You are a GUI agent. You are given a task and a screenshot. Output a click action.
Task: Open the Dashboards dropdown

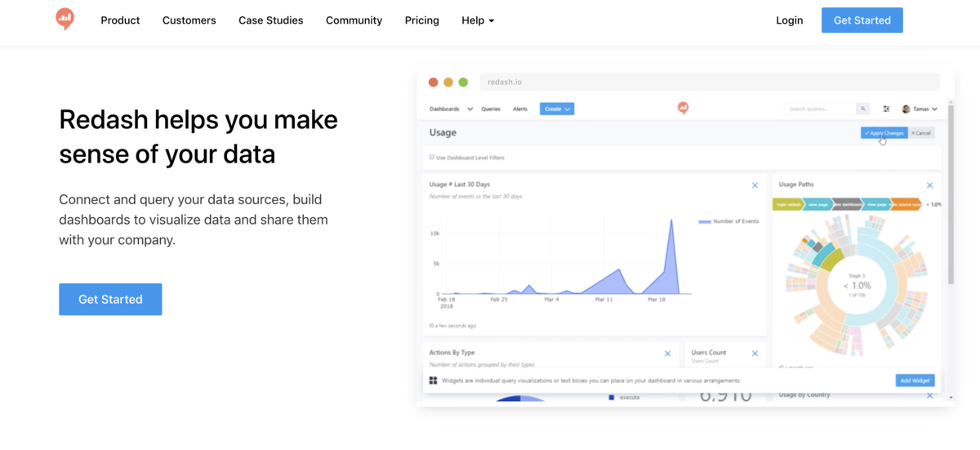451,109
